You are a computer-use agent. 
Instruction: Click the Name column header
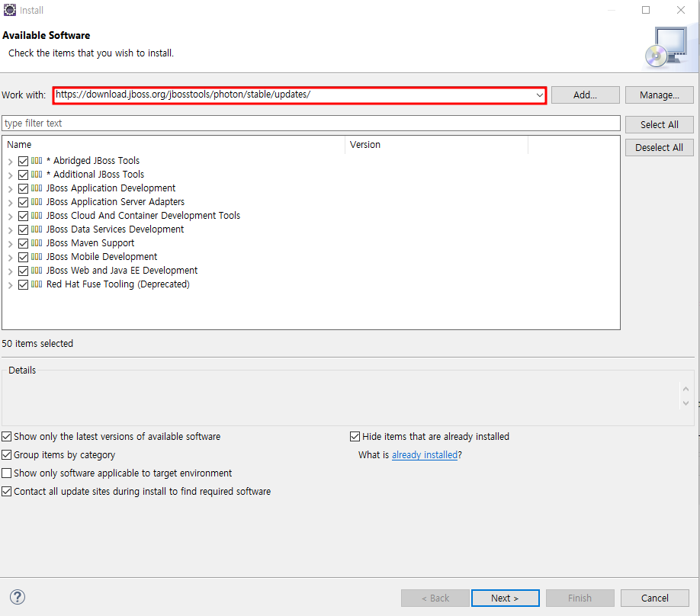(173, 145)
